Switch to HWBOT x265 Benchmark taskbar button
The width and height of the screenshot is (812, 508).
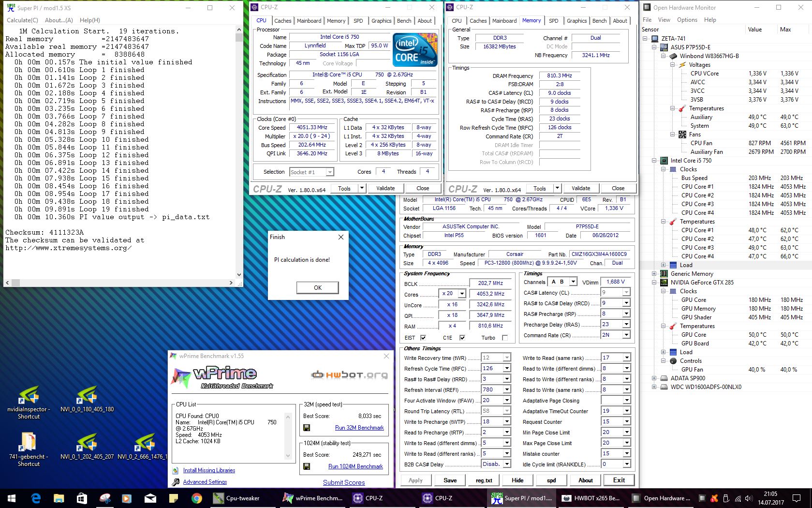click(592, 498)
